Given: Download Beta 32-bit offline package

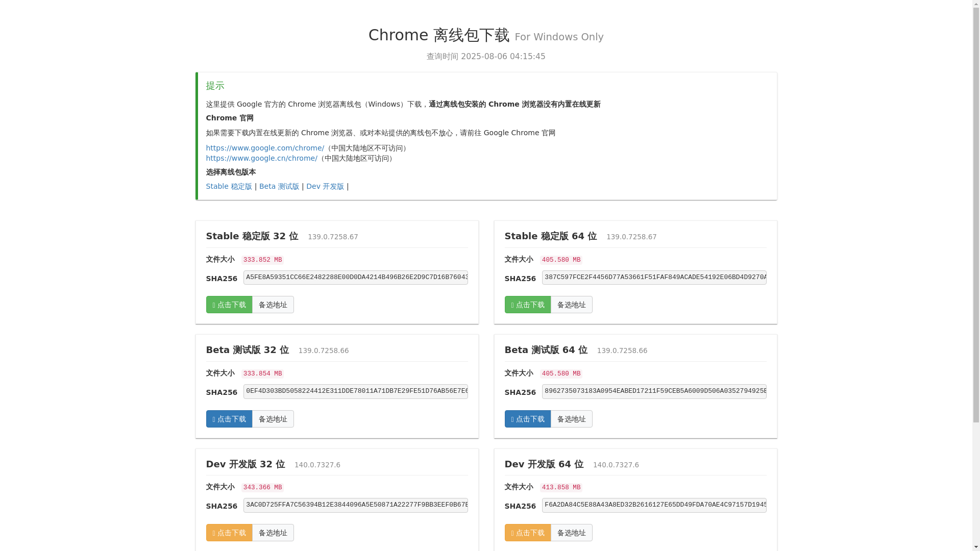Looking at the screenshot, I should point(229,419).
